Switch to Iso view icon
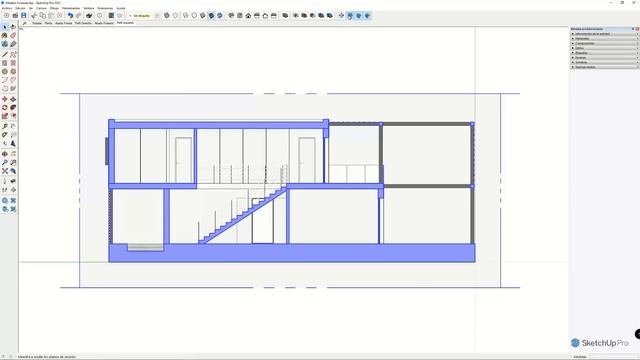This screenshot has width=640, height=360. (231, 16)
